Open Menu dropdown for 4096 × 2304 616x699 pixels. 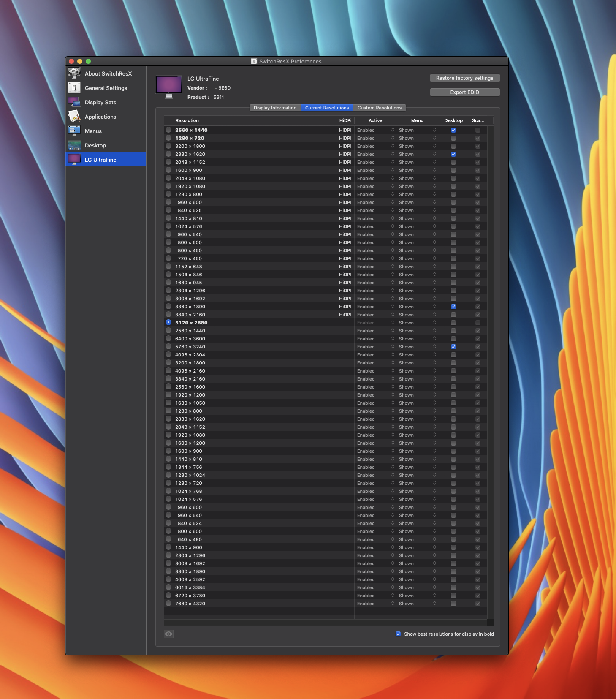point(417,355)
